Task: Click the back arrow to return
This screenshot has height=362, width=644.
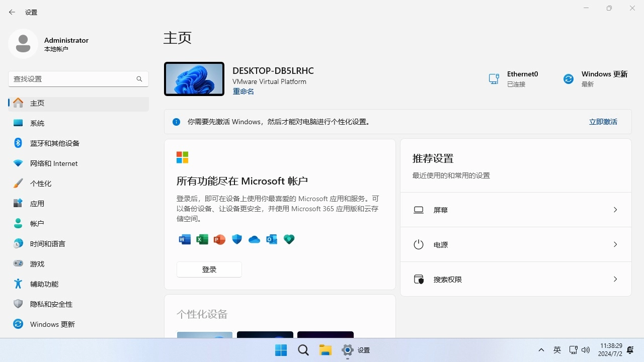Action: pos(12,12)
